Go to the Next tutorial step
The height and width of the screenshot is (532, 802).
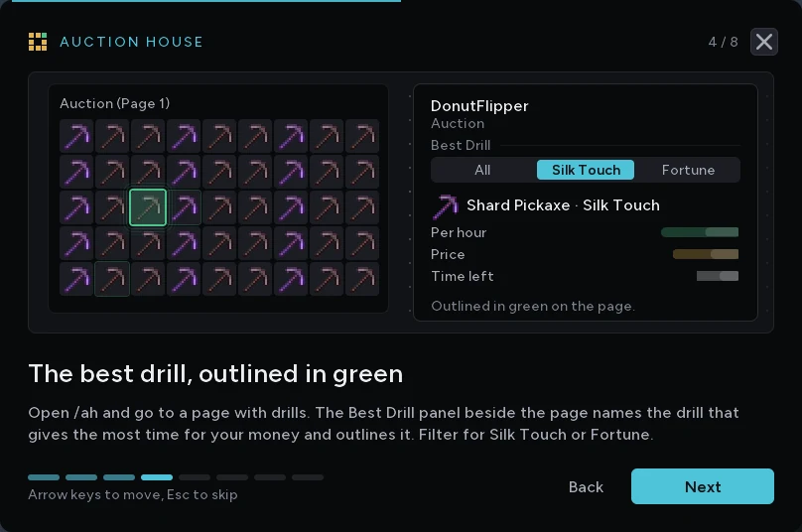pos(703,486)
